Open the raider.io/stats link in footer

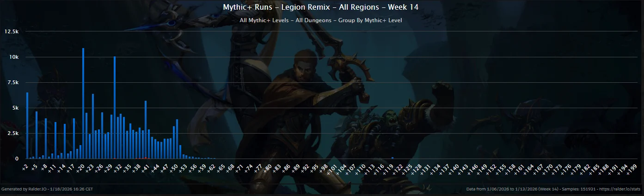pos(626,189)
